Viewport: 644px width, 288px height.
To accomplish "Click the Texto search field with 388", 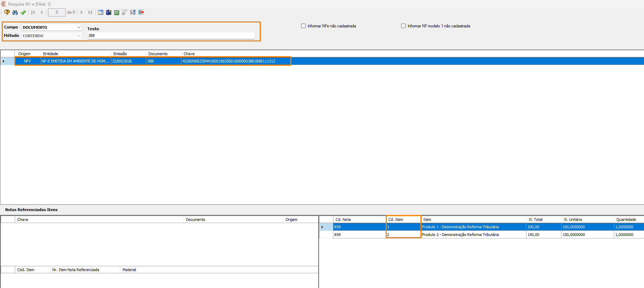I will click(171, 35).
